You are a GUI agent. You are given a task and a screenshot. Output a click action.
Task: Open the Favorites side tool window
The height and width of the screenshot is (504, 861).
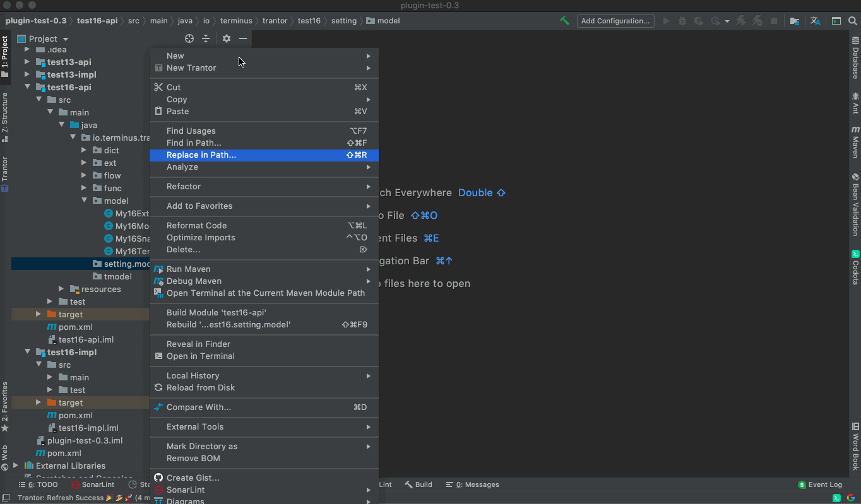[5, 406]
